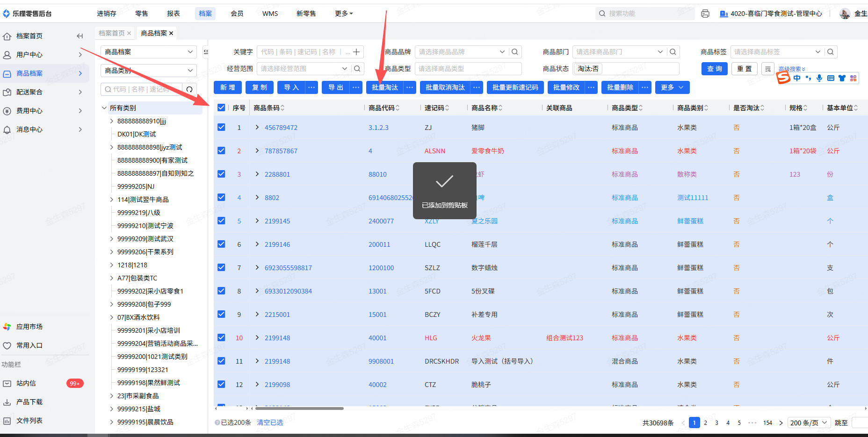This screenshot has height=437, width=868.
Task: Go to page 154 in pagination
Action: pos(767,423)
